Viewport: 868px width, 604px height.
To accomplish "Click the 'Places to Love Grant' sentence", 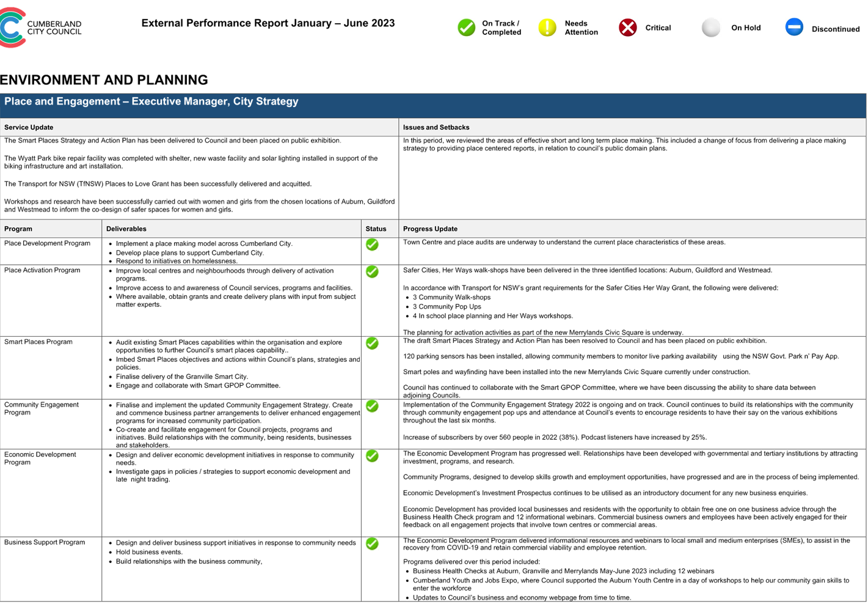I will 158,183.
